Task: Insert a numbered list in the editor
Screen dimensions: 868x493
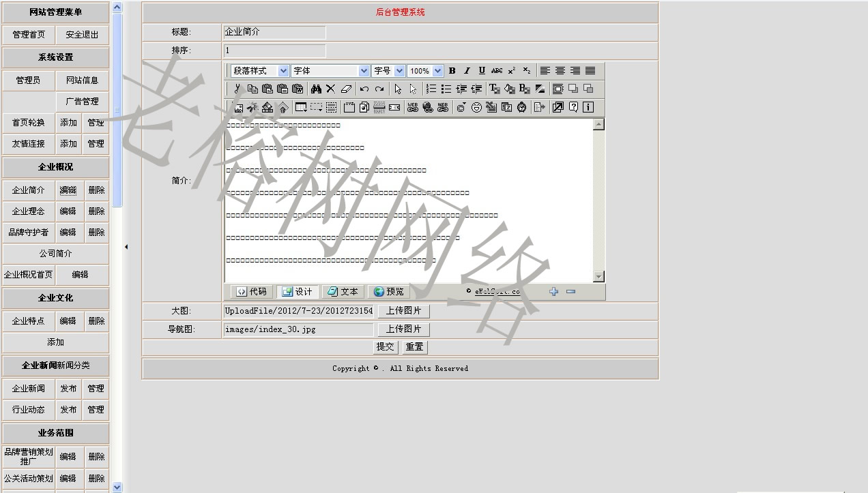Action: point(431,89)
